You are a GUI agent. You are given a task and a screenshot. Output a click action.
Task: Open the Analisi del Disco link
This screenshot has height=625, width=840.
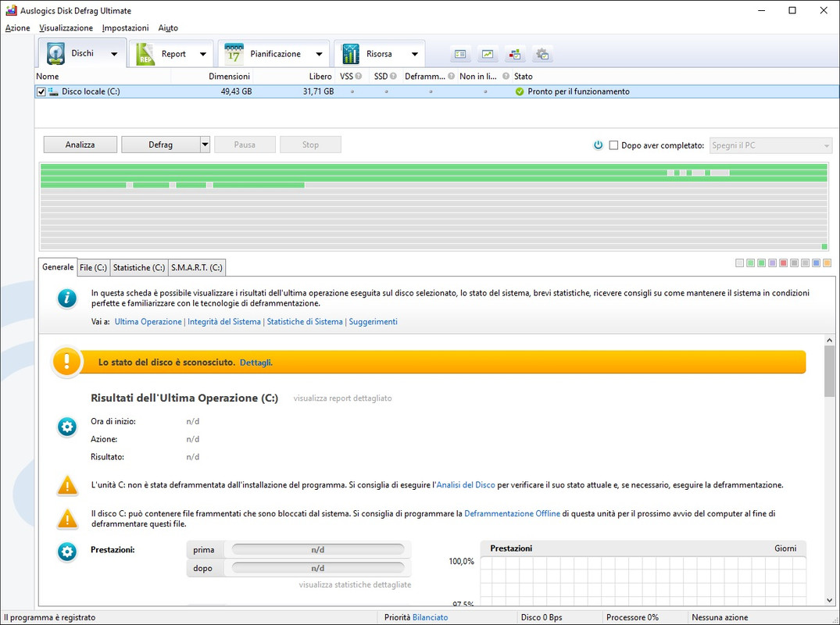[466, 485]
